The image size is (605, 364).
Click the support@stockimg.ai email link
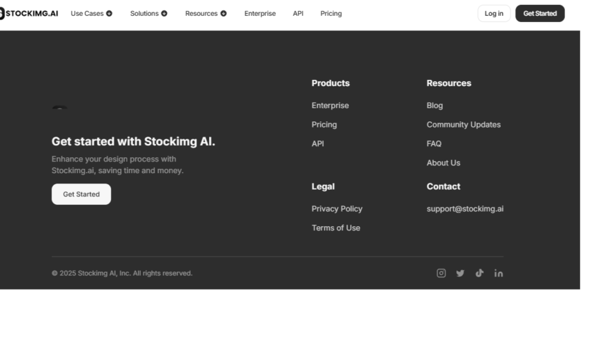(465, 209)
